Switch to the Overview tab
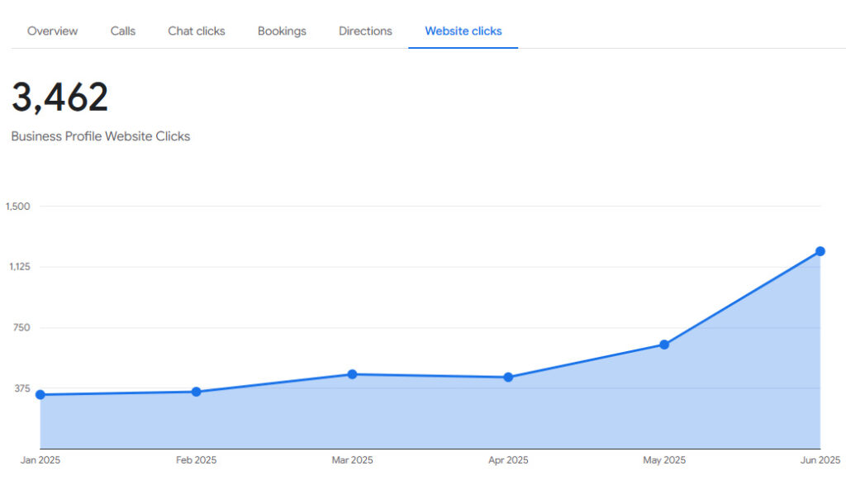 coord(53,31)
